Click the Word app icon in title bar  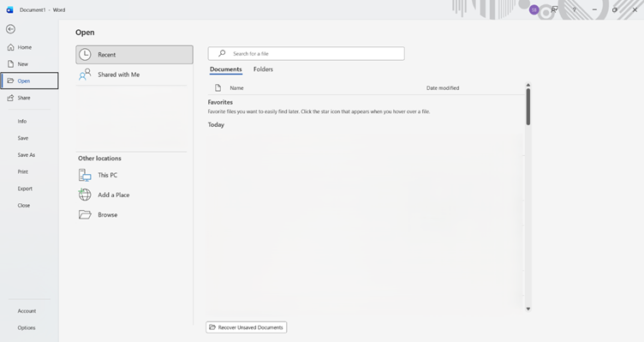10,10
